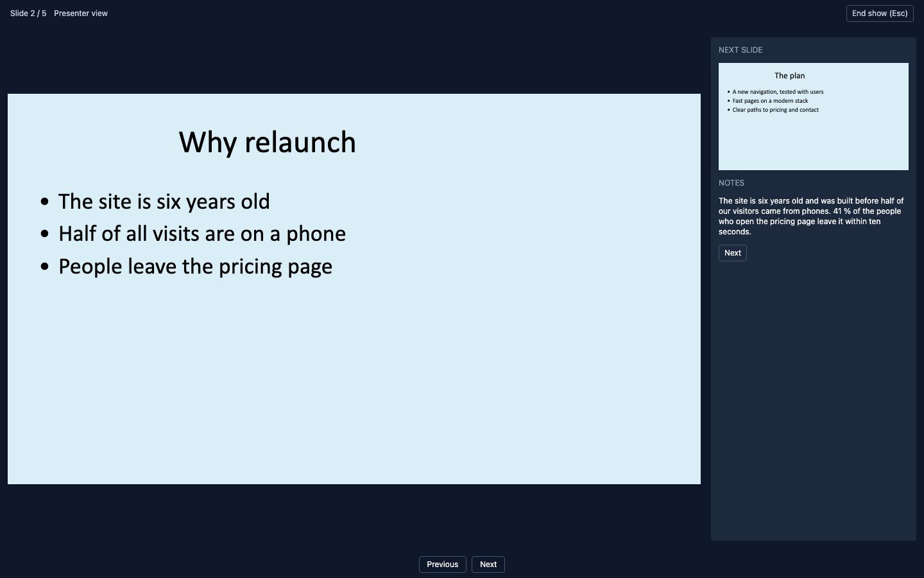924x578 pixels.
Task: Click the speaker notes paragraph text
Action: pos(812,216)
